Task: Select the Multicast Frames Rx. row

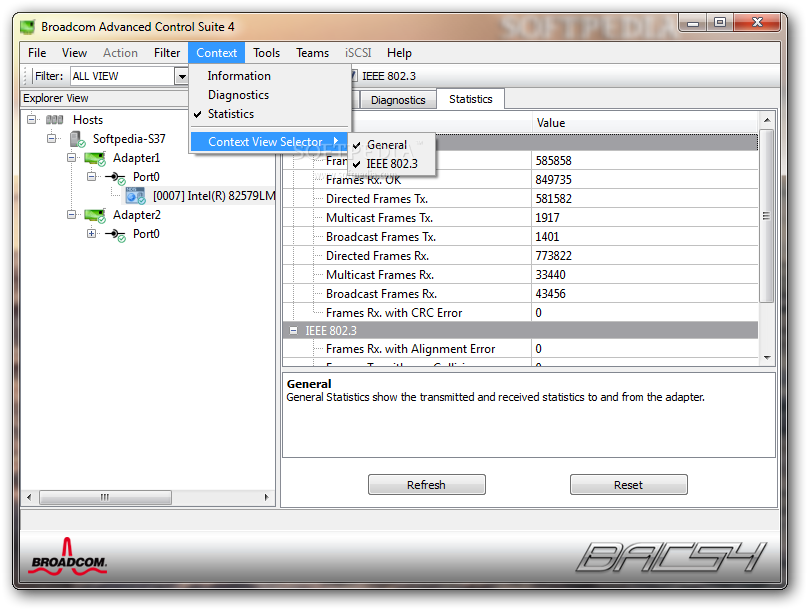Action: [520, 275]
